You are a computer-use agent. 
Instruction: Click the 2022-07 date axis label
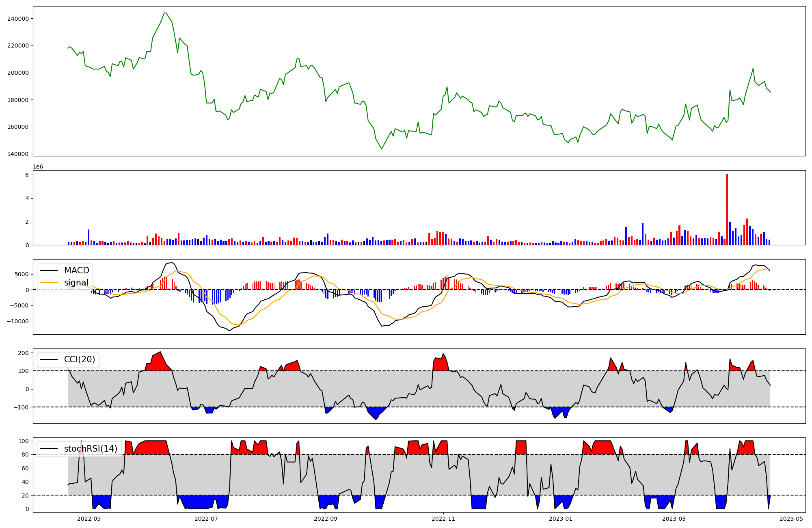207,519
